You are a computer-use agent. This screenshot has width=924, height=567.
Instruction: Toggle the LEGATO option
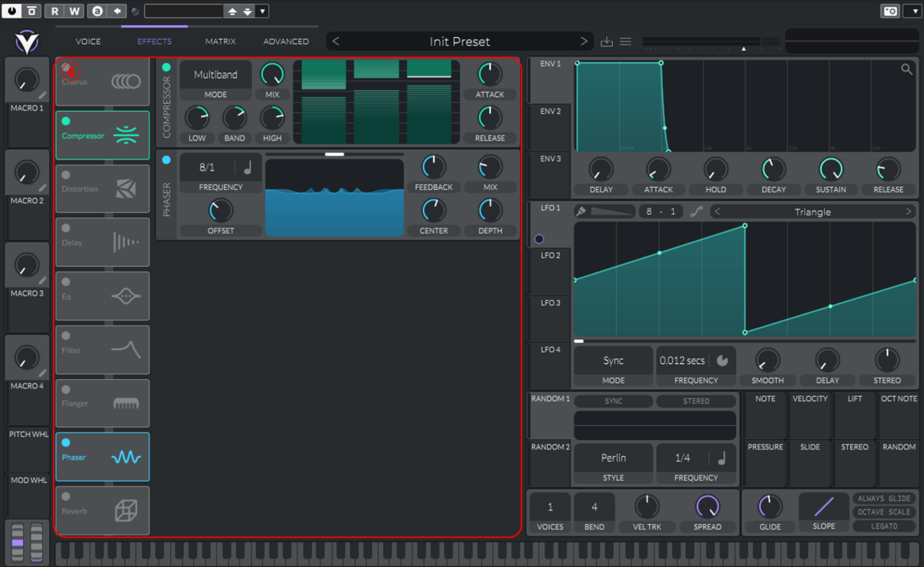tap(884, 526)
